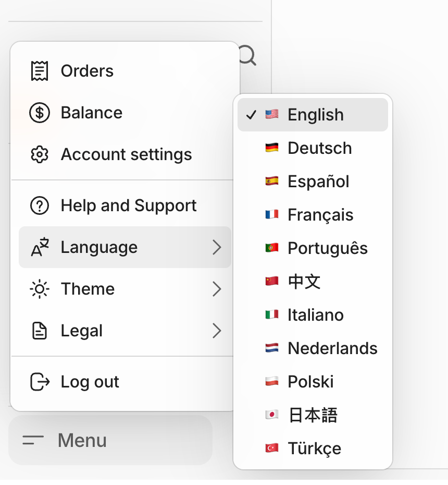Click the Help and Support question icon

coord(40,205)
